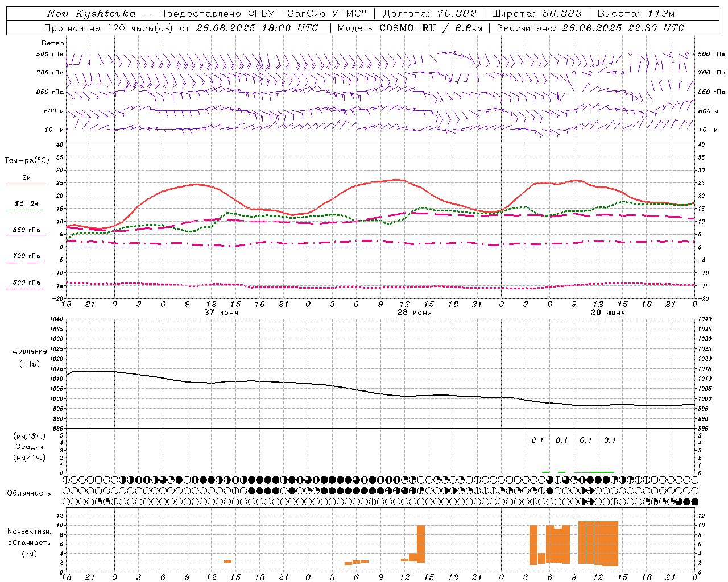Click the '700 гПа' entry in temperature legend

[x=27, y=256]
